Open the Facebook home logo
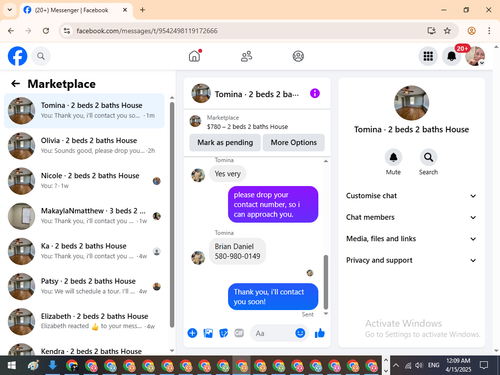500x375 pixels. (17, 56)
